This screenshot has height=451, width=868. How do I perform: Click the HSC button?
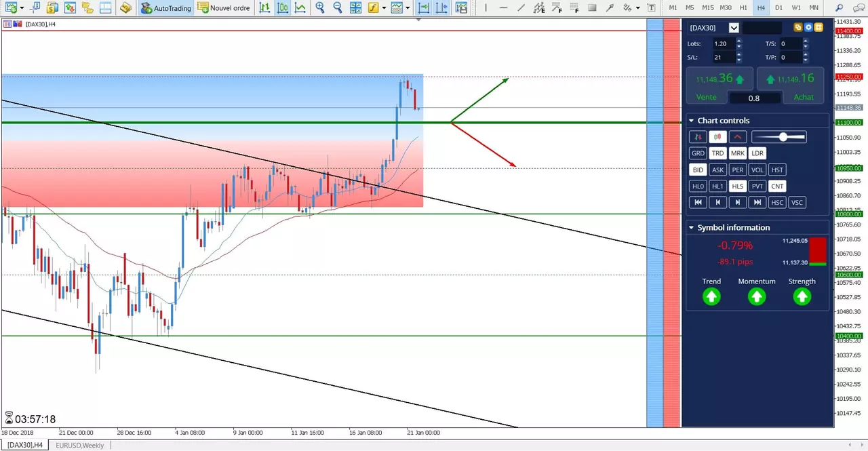pyautogui.click(x=777, y=202)
